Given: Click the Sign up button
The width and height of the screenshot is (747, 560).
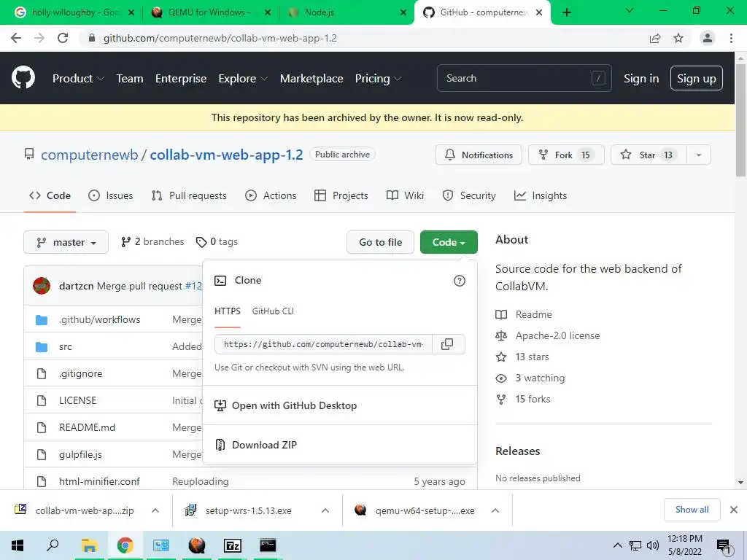Looking at the screenshot, I should point(696,79).
